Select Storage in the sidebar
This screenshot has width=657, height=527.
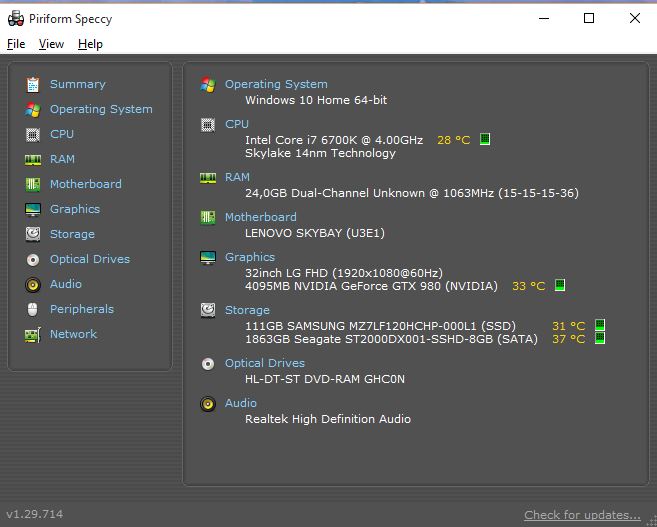72,234
